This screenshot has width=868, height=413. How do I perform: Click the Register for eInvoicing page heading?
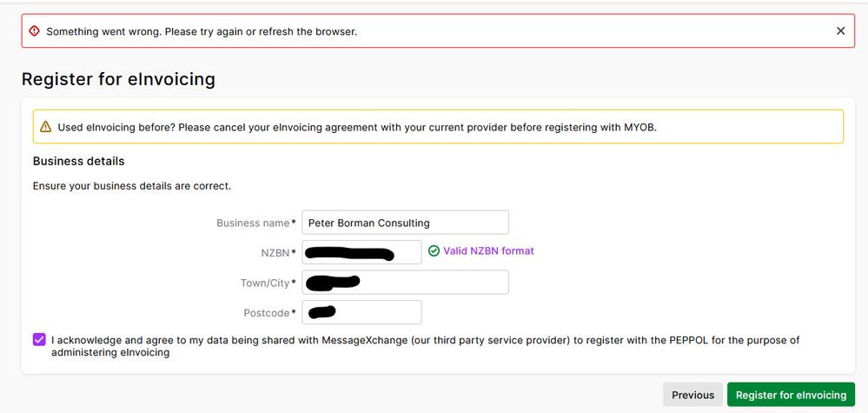pos(118,79)
